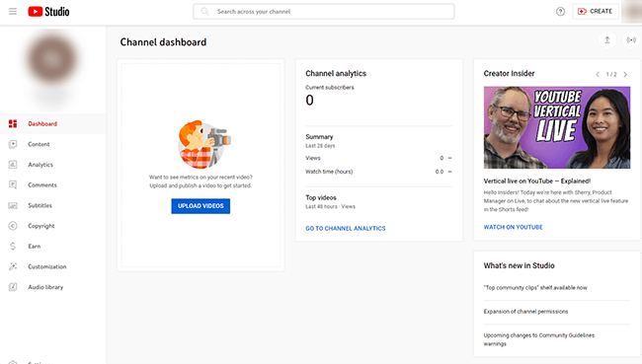
Task: Click the Go live broadcast icon
Action: point(631,40)
